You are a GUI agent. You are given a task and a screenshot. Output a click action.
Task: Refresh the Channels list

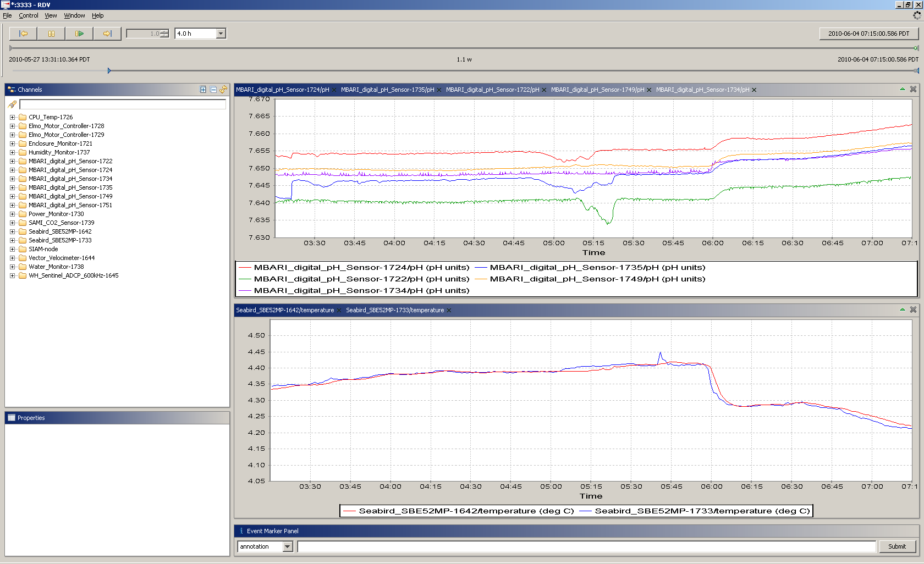[x=223, y=90]
